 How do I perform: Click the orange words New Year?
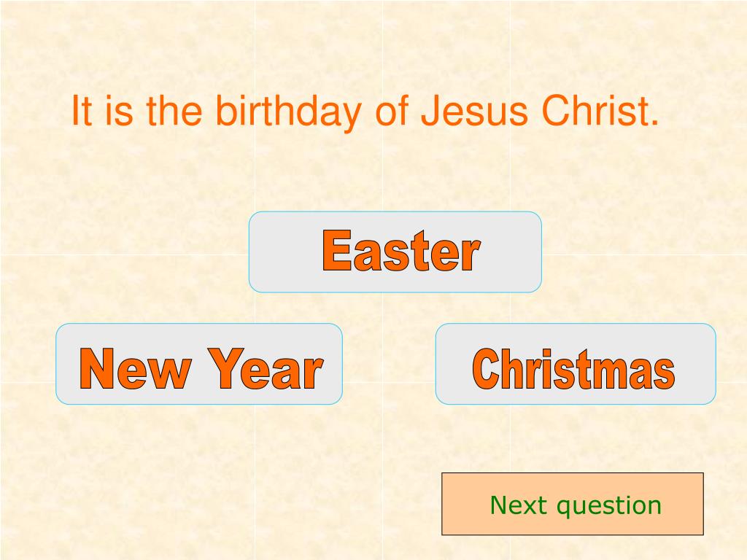pos(201,368)
